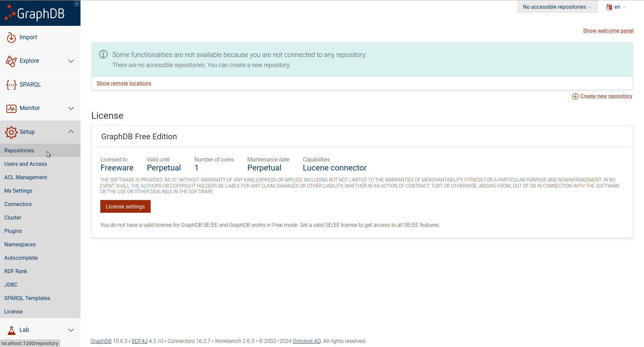Expand the Monitor menu chevron

click(71, 108)
